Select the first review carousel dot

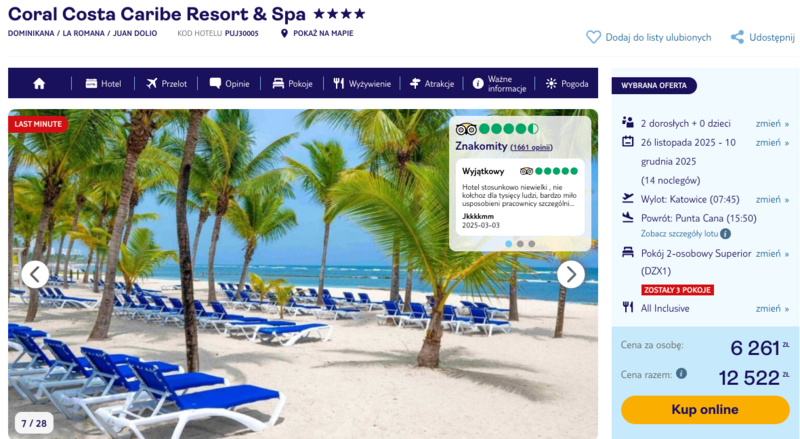[509, 244]
